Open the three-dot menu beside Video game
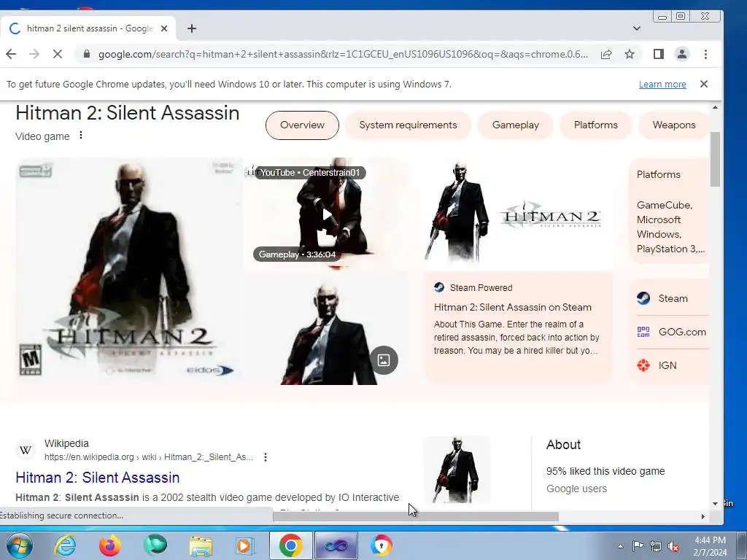Viewport: 747px width, 560px height. (x=81, y=135)
